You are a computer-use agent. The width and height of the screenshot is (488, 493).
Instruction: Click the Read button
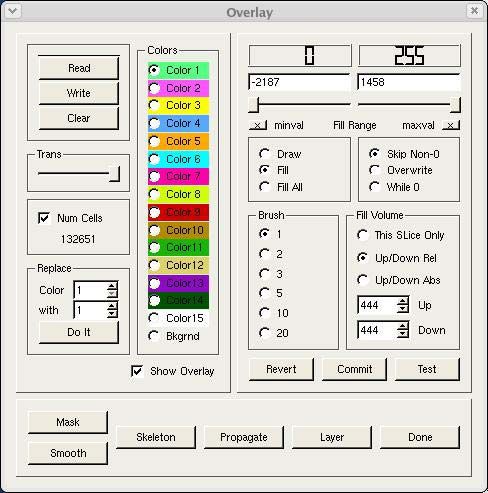pyautogui.click(x=79, y=68)
